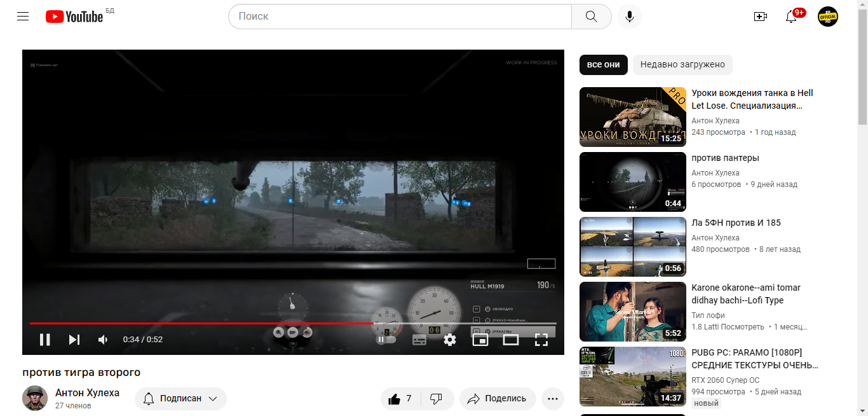Screen dimensions: 868x416
Task: Go to YouTube home via logo
Action: pos(74,17)
